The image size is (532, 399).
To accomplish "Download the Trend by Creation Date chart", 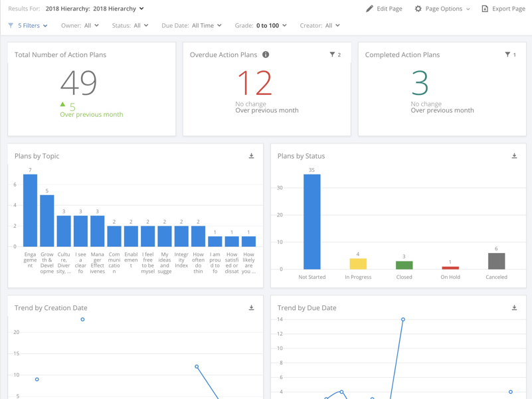I will click(x=252, y=307).
